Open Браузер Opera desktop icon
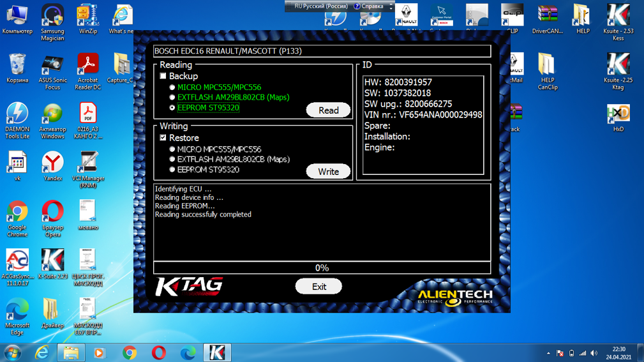Viewport: 644px width, 362px height. coord(52,218)
